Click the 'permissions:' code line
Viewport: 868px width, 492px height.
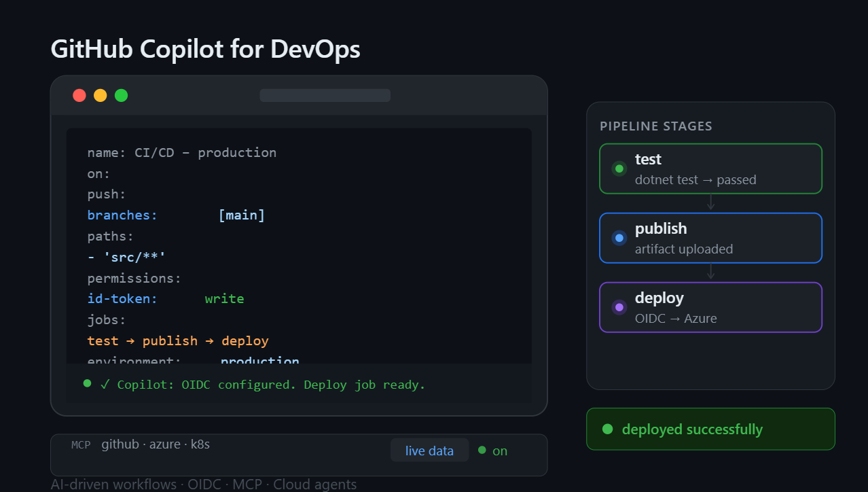click(x=134, y=278)
